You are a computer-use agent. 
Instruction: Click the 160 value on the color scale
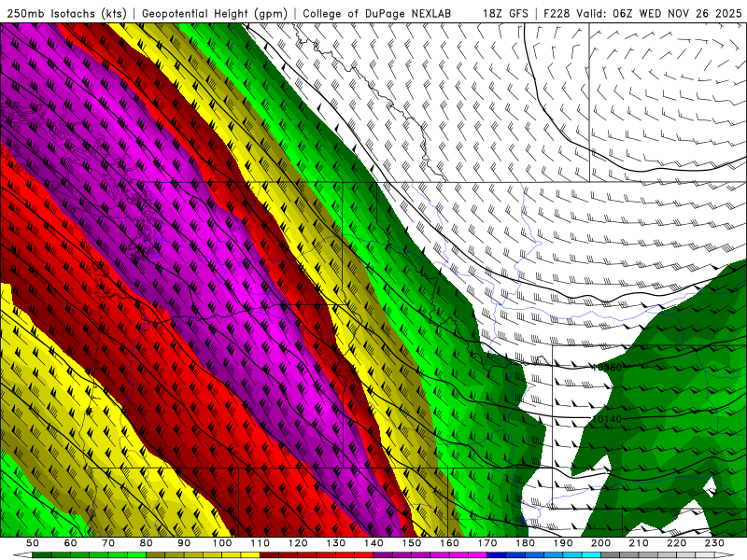coord(450,543)
